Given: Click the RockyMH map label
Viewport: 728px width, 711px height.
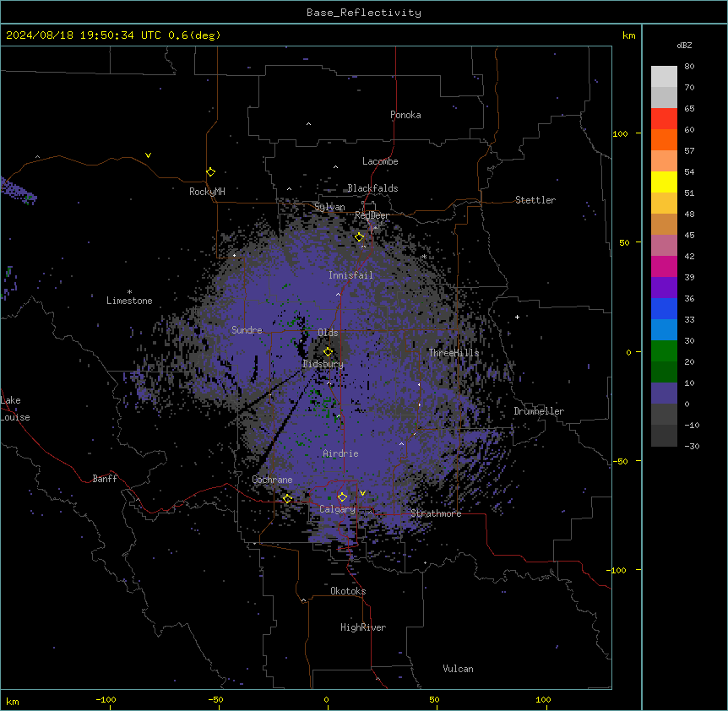Looking at the screenshot, I should (207, 192).
